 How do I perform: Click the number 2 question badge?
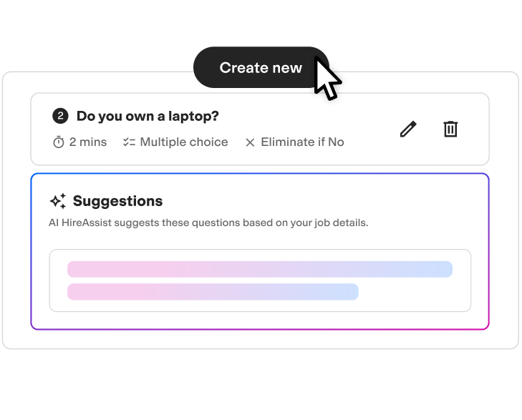60,116
